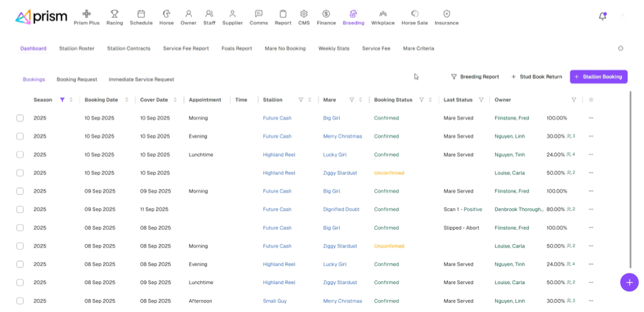Click the notifications bell icon
Viewport: 644px width, 312px height.
[602, 16]
